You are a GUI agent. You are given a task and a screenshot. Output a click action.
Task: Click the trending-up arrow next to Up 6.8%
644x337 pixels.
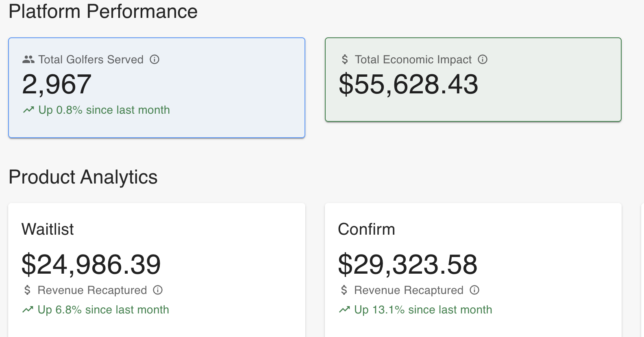pyautogui.click(x=28, y=310)
